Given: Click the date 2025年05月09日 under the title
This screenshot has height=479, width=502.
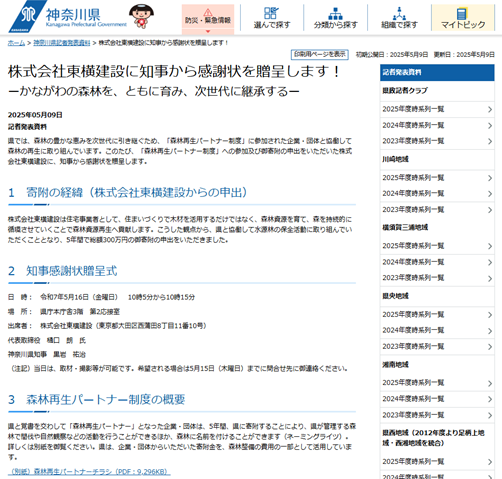Looking at the screenshot, I should click(x=35, y=115).
